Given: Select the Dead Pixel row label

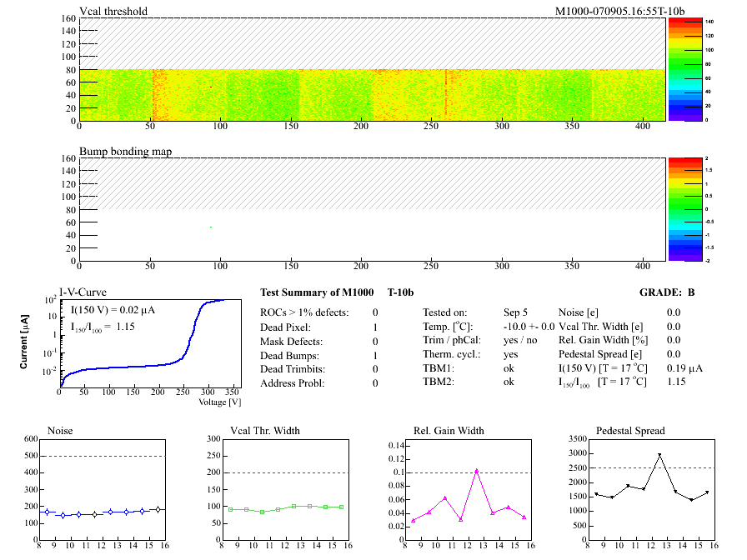Looking at the screenshot, I should (285, 327).
